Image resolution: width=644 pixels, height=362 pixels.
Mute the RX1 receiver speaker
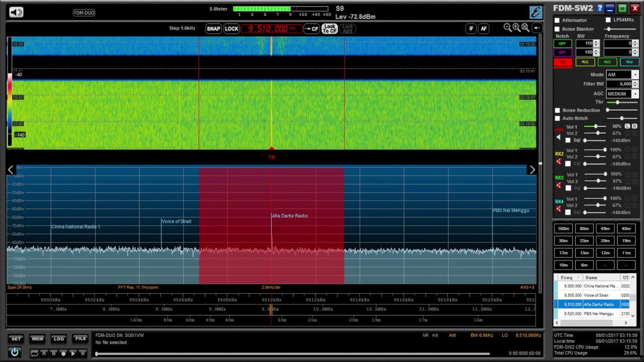click(558, 137)
